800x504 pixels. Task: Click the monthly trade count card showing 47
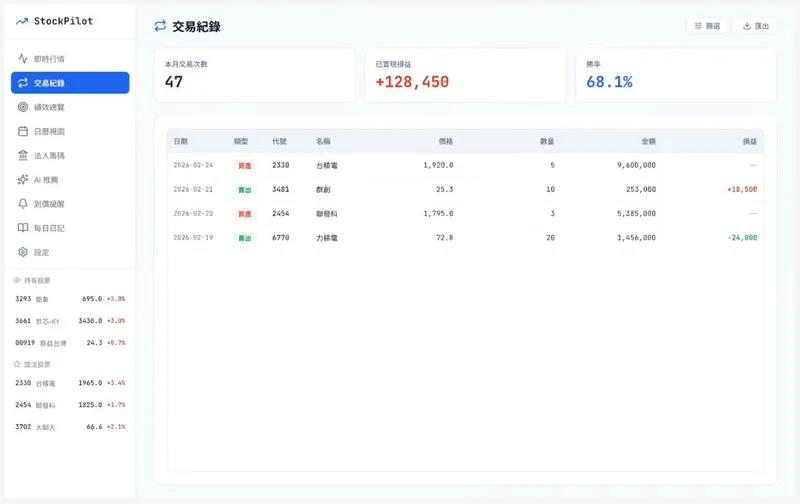255,75
